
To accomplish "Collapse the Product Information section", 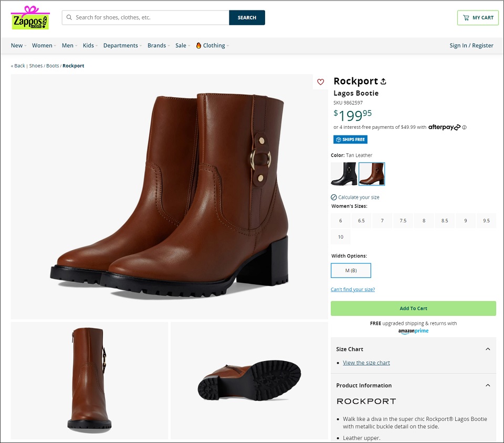I will (x=488, y=385).
